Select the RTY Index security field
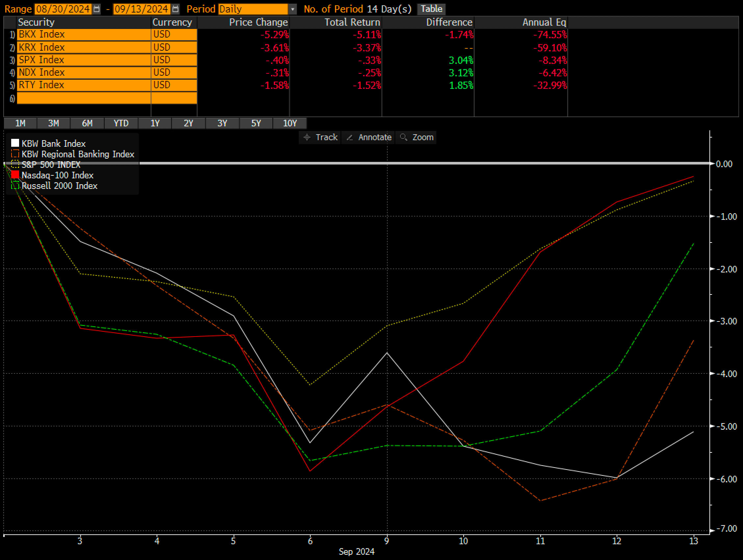Viewport: 743px width, 560px height. (x=84, y=85)
